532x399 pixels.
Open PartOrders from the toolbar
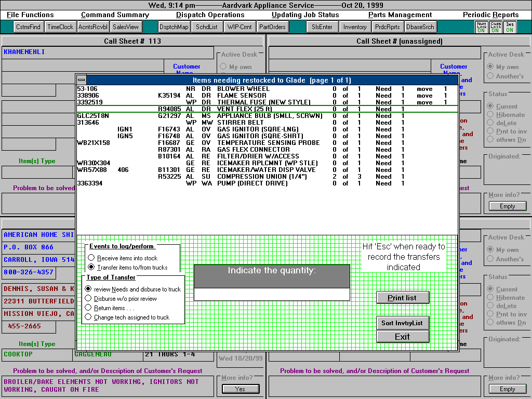pos(272,27)
